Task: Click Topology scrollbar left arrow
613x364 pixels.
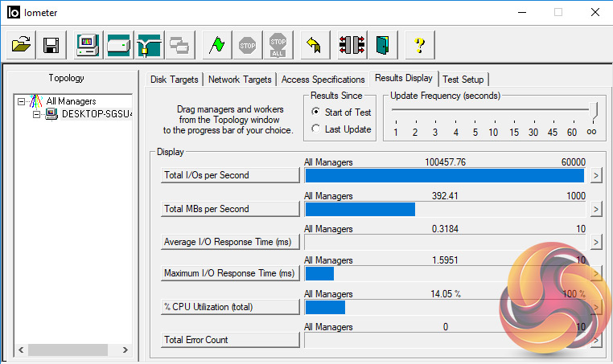Action: [21, 350]
